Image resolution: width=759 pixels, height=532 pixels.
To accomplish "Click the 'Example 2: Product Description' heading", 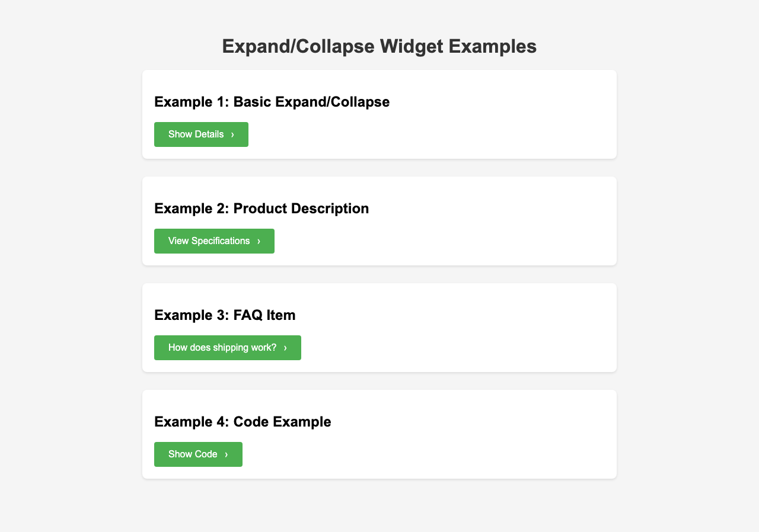I will (261, 209).
